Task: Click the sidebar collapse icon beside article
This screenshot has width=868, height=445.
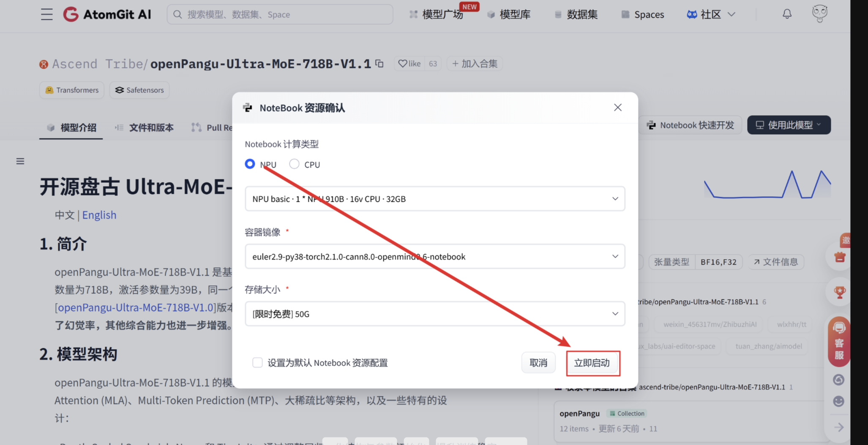Action: [20, 161]
